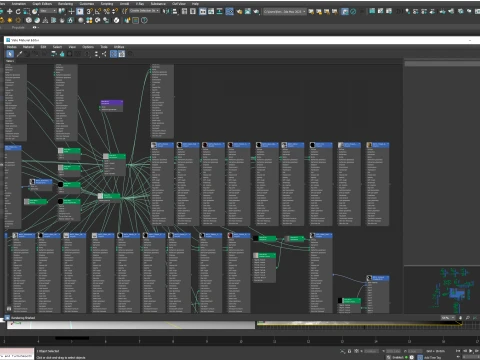The height and width of the screenshot is (360, 480).
Task: Click the Align tool icon
Action: (174, 11)
